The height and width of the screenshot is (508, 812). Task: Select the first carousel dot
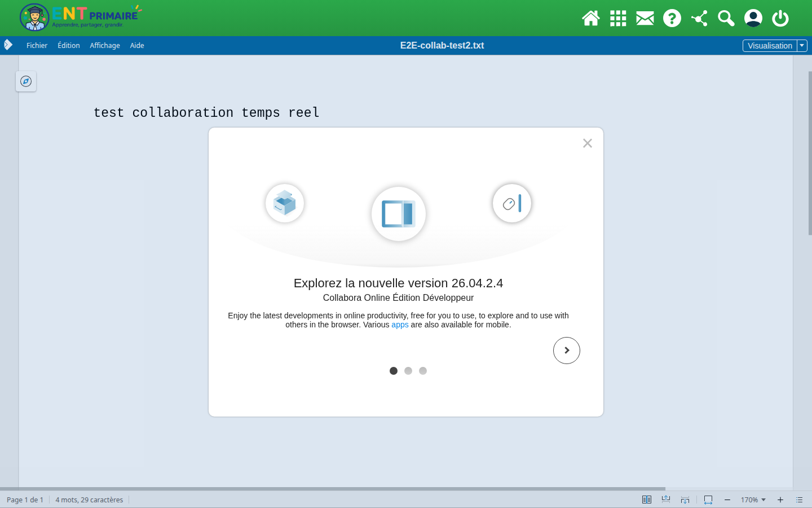394,371
